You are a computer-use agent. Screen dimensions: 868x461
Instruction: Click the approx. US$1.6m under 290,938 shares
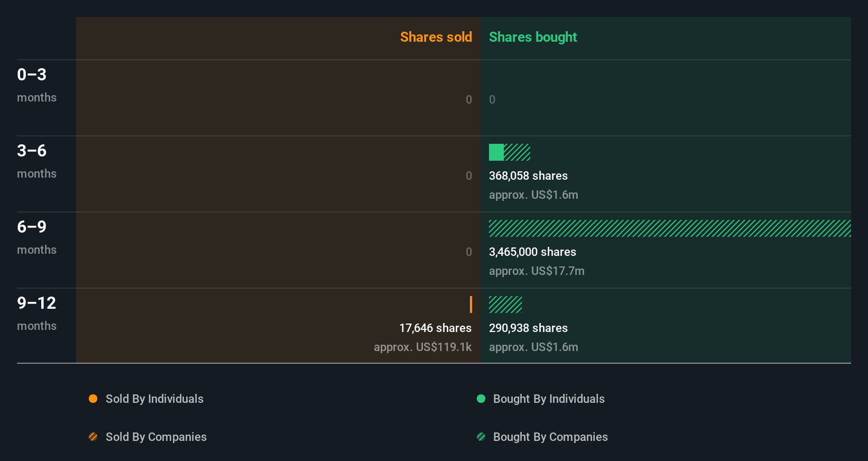click(533, 347)
